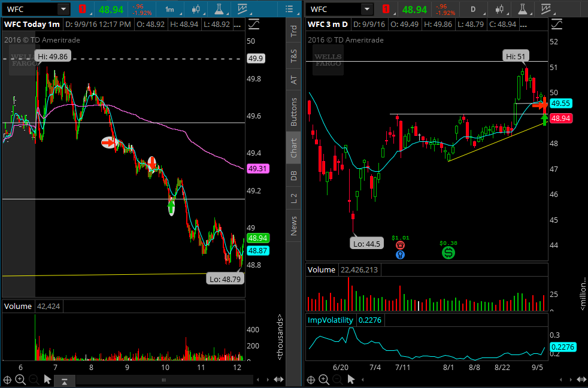The width and height of the screenshot is (588, 388).
Task: Select pointer cursor tool on left chart
Action: 48,380
